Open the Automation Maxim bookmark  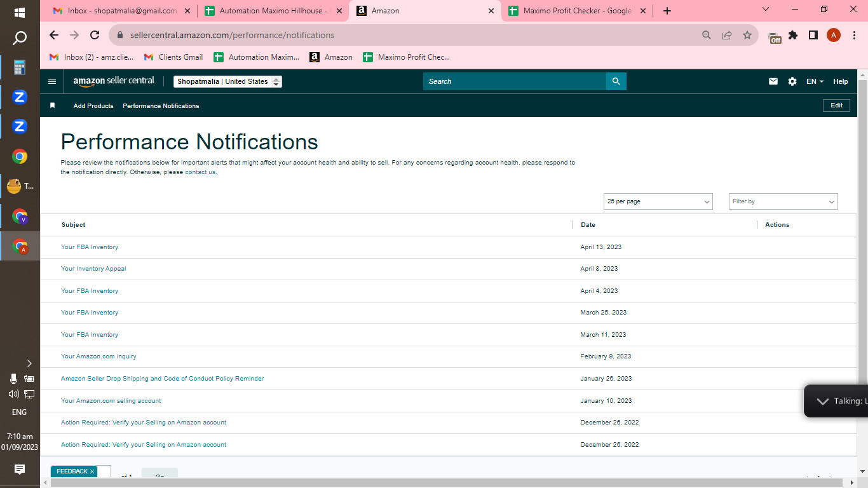click(257, 57)
